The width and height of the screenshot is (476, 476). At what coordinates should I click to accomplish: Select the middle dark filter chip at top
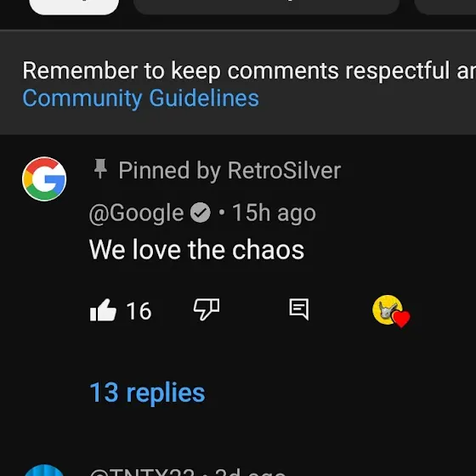click(x=266, y=6)
